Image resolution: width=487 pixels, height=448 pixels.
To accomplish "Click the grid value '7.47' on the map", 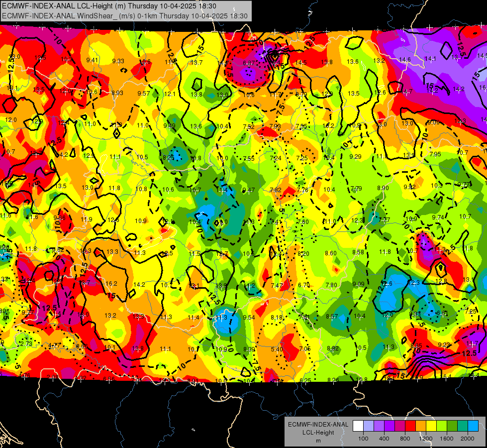I will (x=277, y=285).
